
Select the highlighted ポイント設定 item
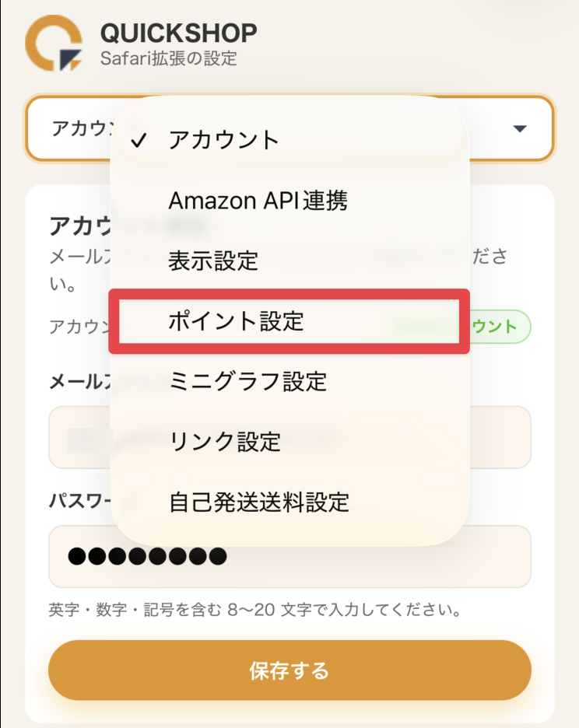236,321
